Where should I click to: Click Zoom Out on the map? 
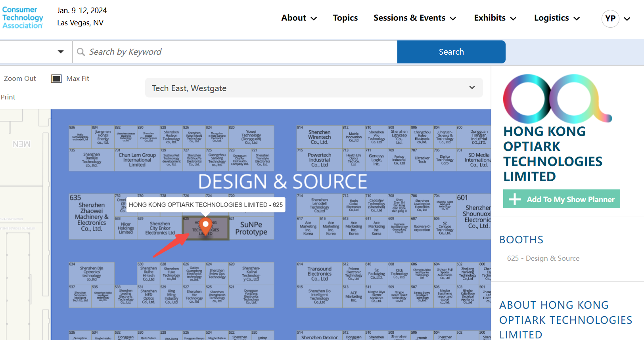(20, 78)
